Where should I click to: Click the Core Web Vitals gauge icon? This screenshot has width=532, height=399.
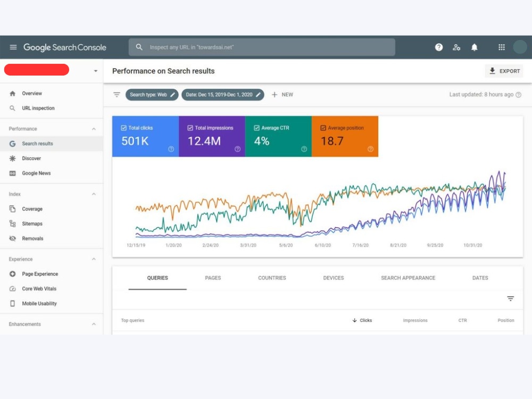pyautogui.click(x=13, y=289)
